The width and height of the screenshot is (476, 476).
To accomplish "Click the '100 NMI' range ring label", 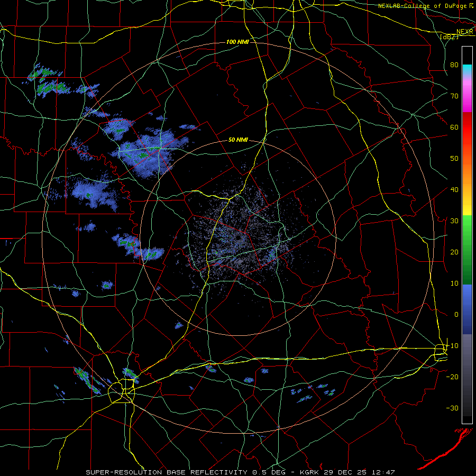I will (237, 42).
